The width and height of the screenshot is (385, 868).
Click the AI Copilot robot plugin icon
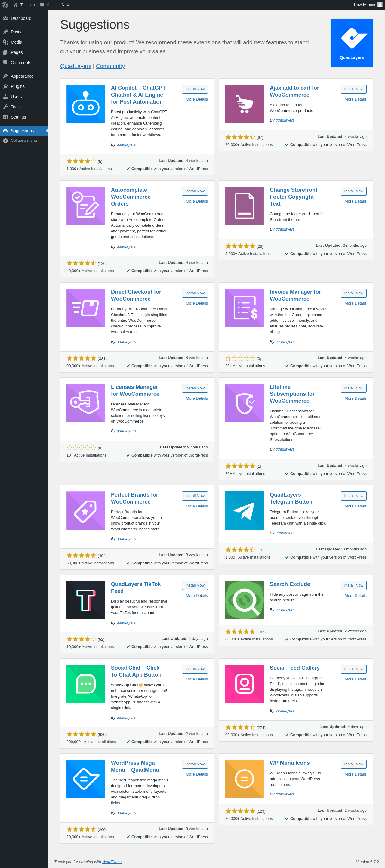(x=85, y=104)
